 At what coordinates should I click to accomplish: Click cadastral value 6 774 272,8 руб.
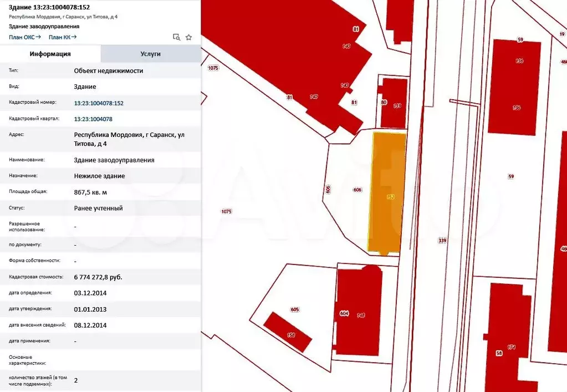tap(98, 277)
